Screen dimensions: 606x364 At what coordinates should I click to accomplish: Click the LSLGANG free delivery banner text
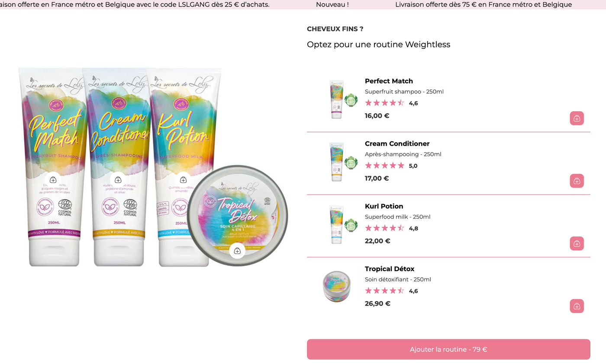pyautogui.click(x=135, y=5)
